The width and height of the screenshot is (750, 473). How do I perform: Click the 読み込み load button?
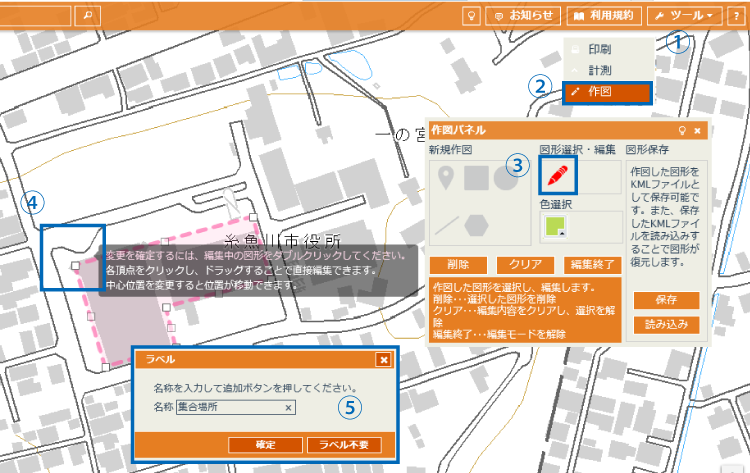coord(666,325)
